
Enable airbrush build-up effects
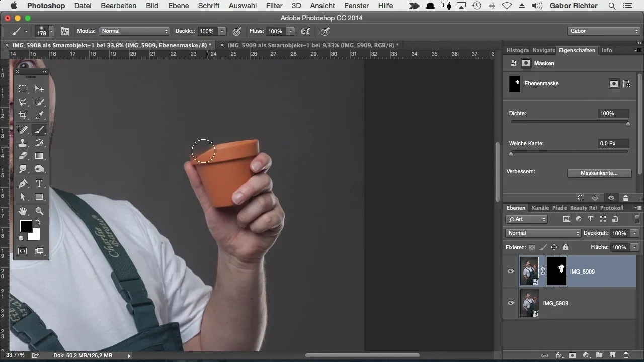tap(305, 31)
